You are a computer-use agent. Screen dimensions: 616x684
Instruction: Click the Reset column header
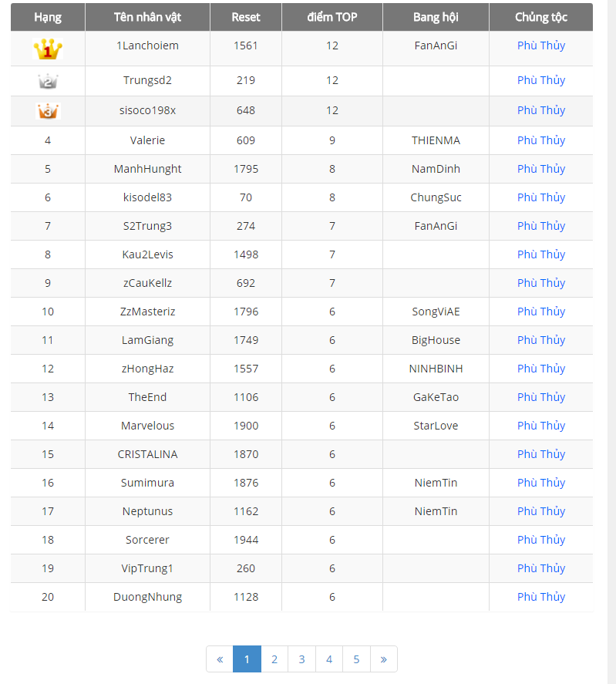click(x=246, y=17)
